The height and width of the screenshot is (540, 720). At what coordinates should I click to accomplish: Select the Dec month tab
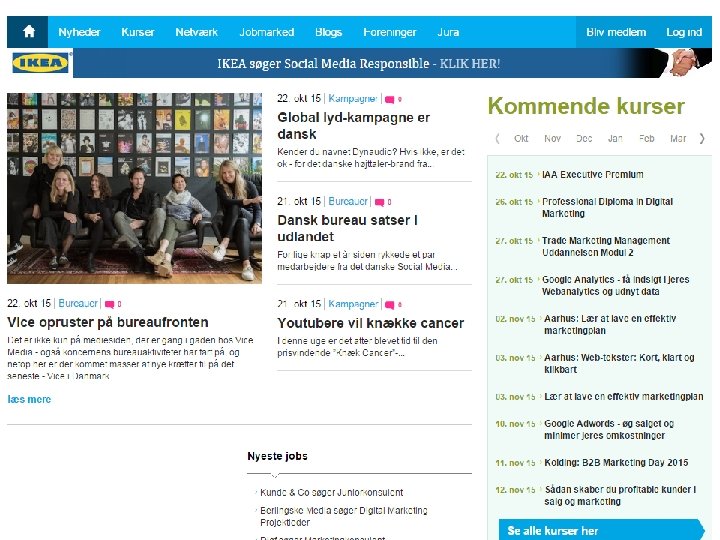pyautogui.click(x=584, y=138)
